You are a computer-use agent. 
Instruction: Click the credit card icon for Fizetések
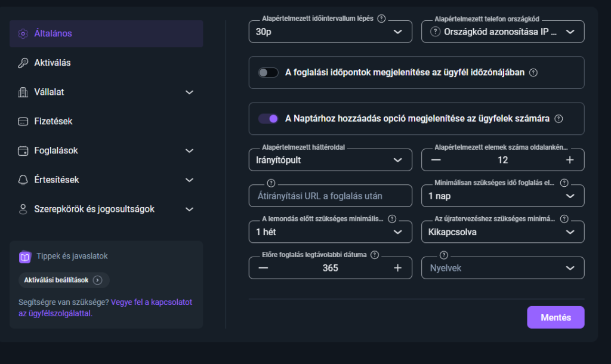[23, 121]
